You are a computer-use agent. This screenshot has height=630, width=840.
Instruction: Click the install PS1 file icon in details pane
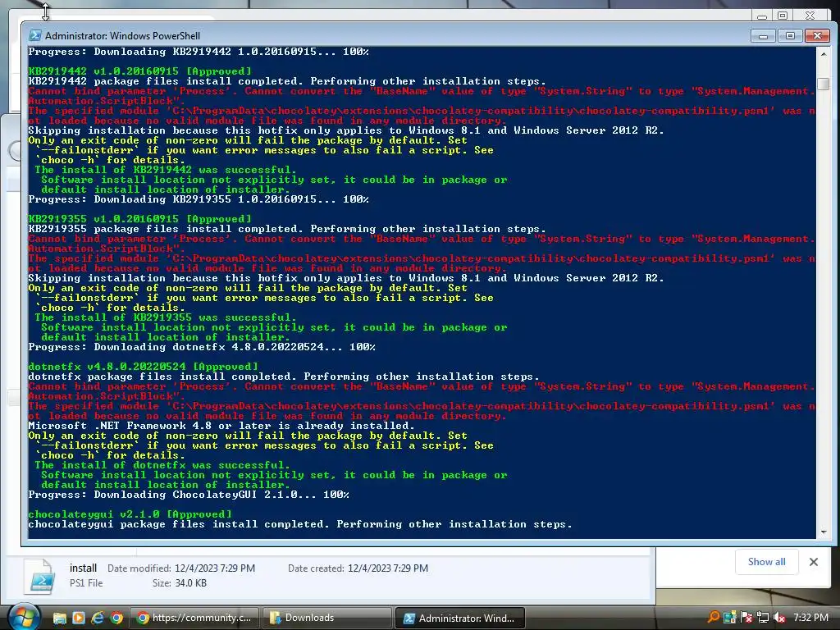click(40, 577)
